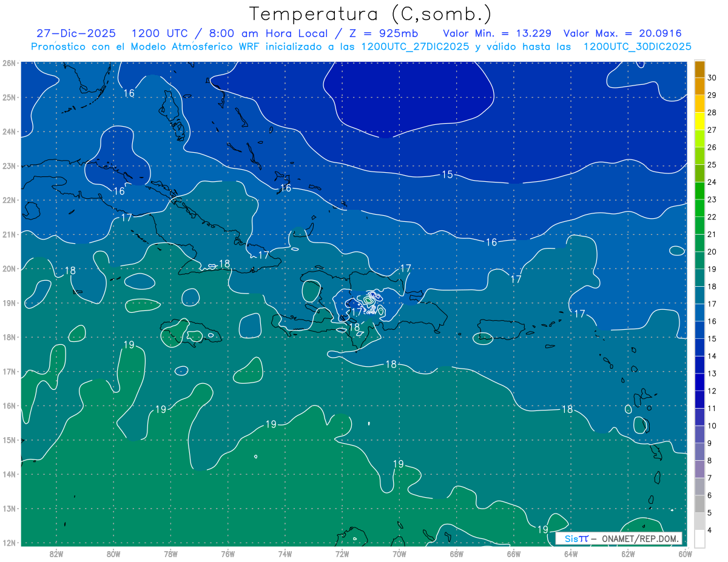Click longitude axis label "78W"

coord(170,554)
